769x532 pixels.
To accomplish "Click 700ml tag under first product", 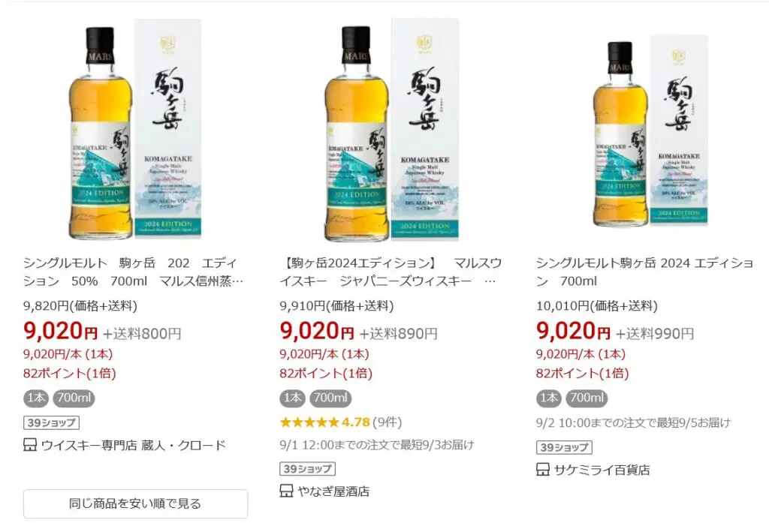I will (x=74, y=398).
